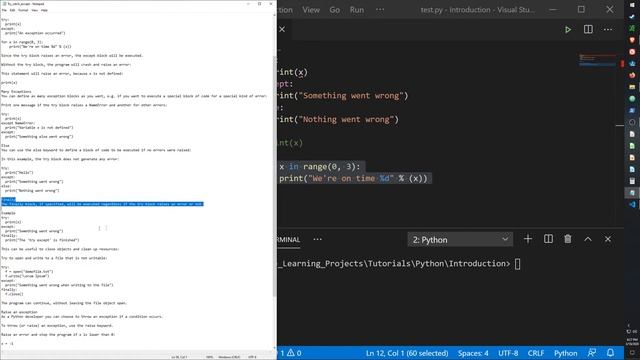Click the "We're on time %d" print line
This screenshot has height=360, width=640.
point(353,178)
